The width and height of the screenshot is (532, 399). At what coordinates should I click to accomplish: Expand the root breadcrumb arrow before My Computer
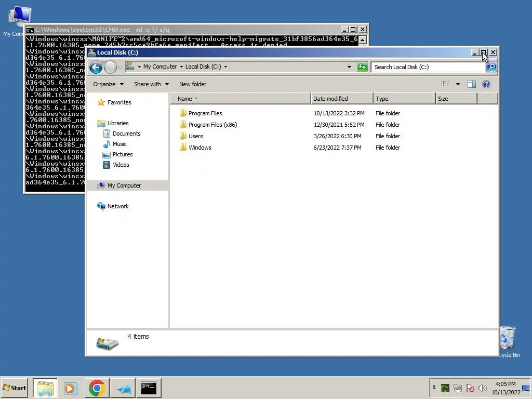coord(139,67)
